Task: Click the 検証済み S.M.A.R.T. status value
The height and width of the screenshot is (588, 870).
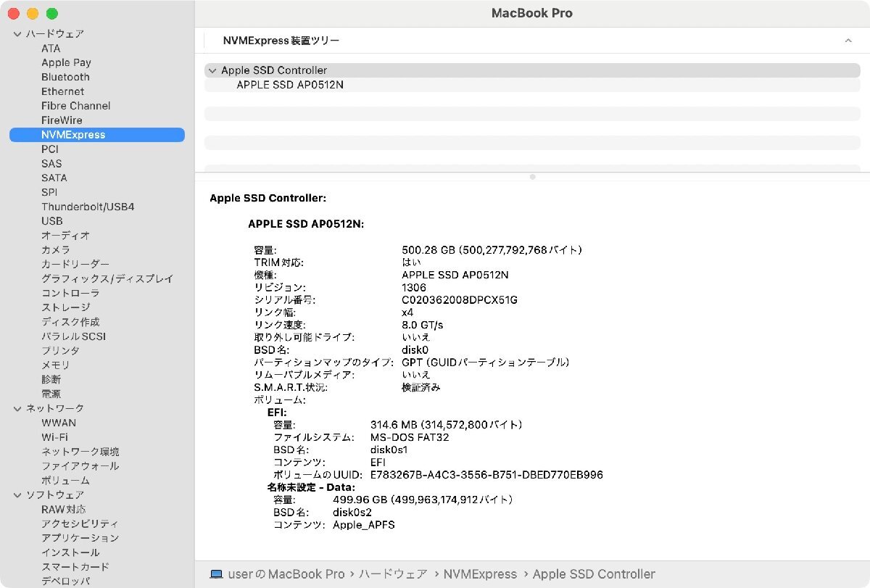Action: (421, 388)
